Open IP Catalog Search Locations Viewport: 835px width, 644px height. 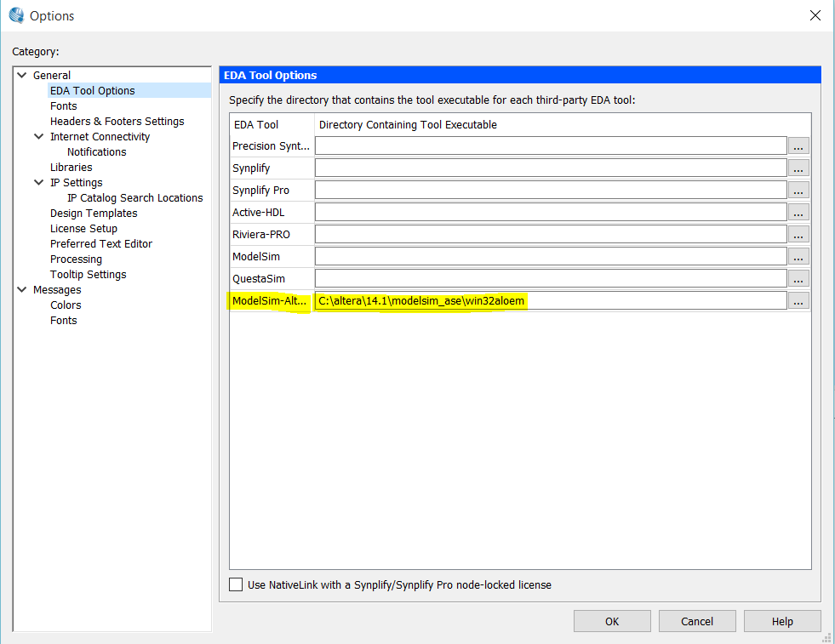[134, 198]
